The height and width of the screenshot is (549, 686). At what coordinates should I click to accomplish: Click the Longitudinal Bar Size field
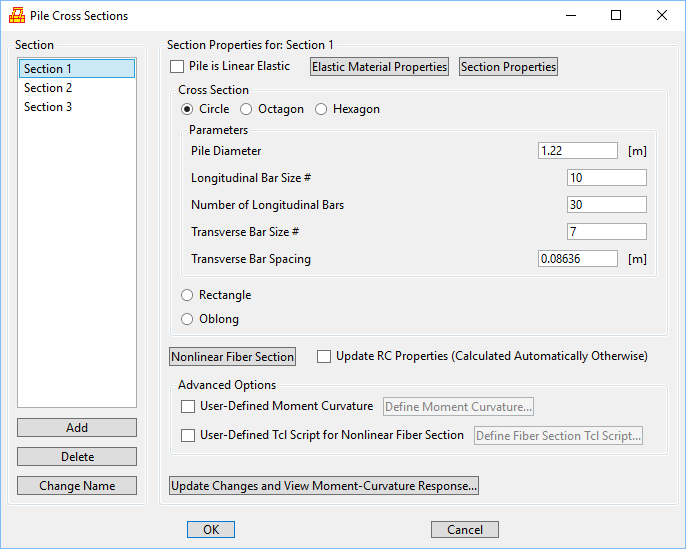pos(605,178)
